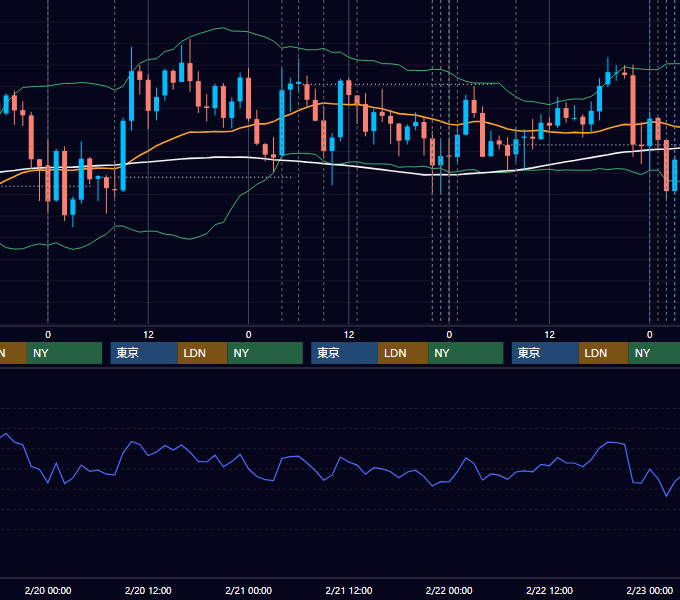The image size is (680, 600).
Task: Click the 2/22 00:00 date label
Action: point(449,590)
